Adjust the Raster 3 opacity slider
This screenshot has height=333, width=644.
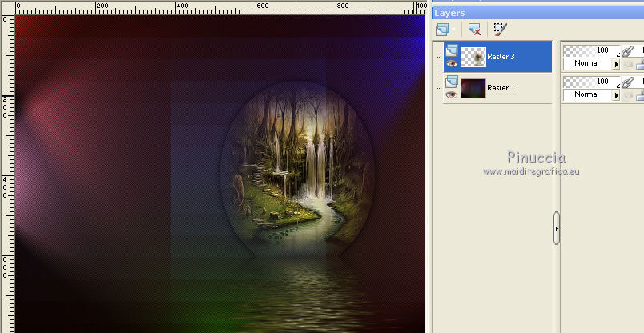(591, 50)
